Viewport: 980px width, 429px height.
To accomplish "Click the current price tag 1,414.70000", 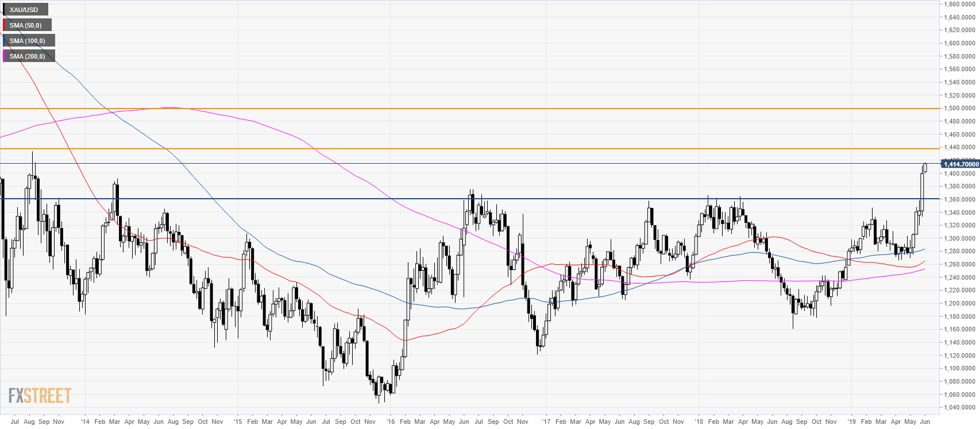I will coord(961,164).
